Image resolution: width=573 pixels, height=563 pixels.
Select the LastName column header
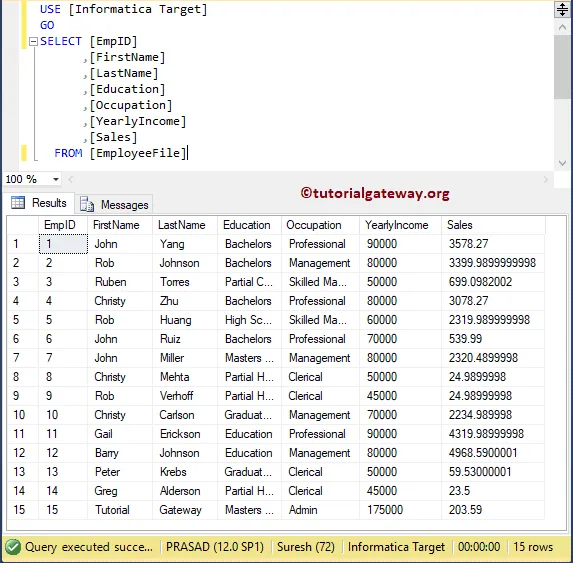tap(185, 225)
